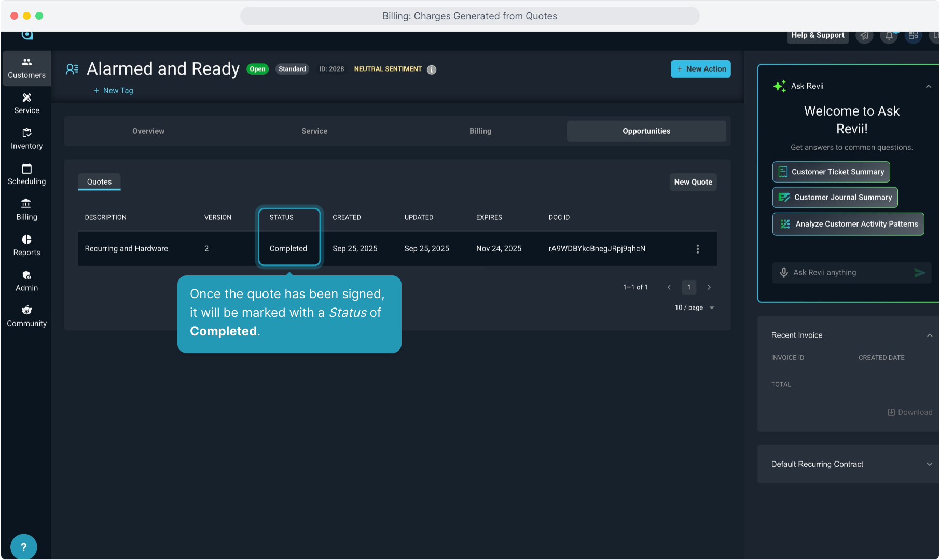The height and width of the screenshot is (560, 940).
Task: Collapse the Recent Invoice panel
Action: tap(929, 335)
